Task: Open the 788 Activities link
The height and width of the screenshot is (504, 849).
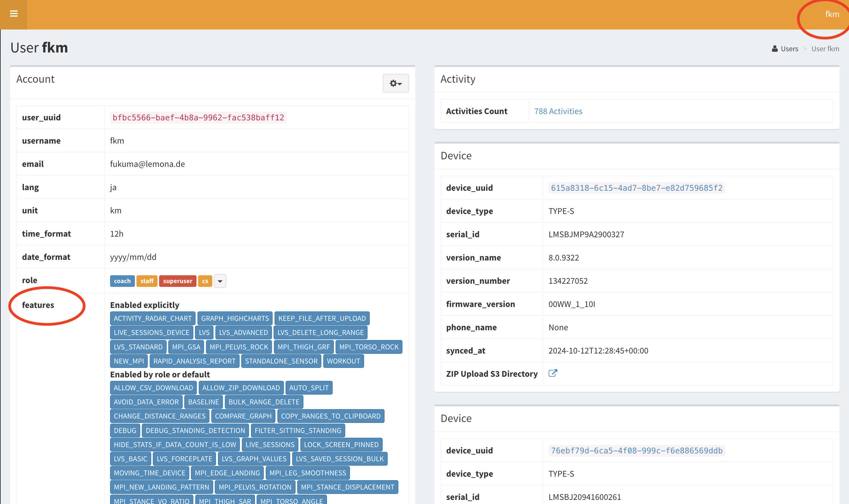Action: coord(558,112)
